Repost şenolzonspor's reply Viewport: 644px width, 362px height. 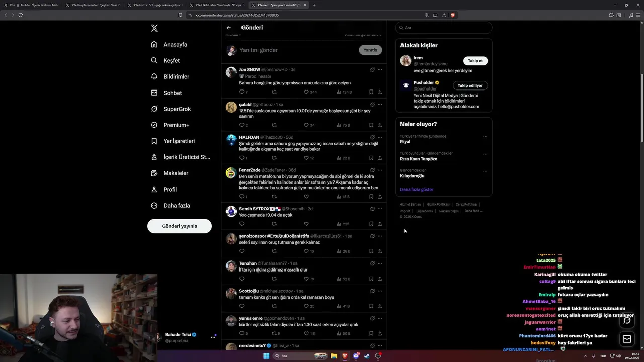click(x=274, y=251)
